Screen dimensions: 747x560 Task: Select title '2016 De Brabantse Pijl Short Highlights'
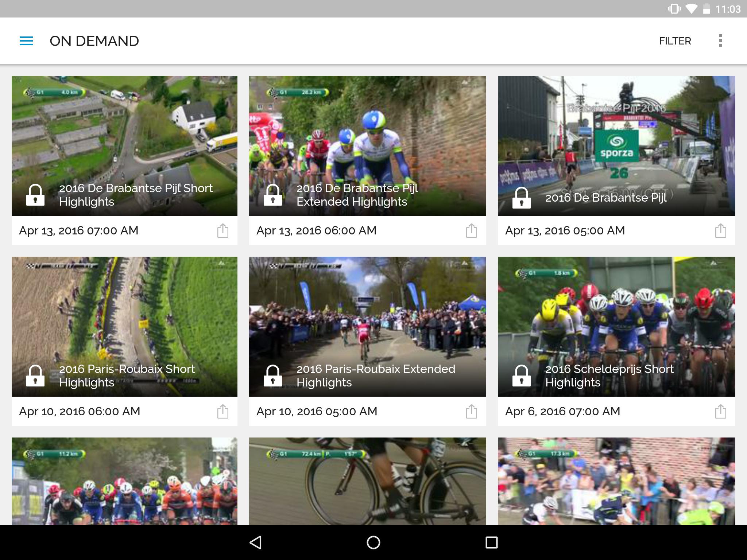coord(136,195)
